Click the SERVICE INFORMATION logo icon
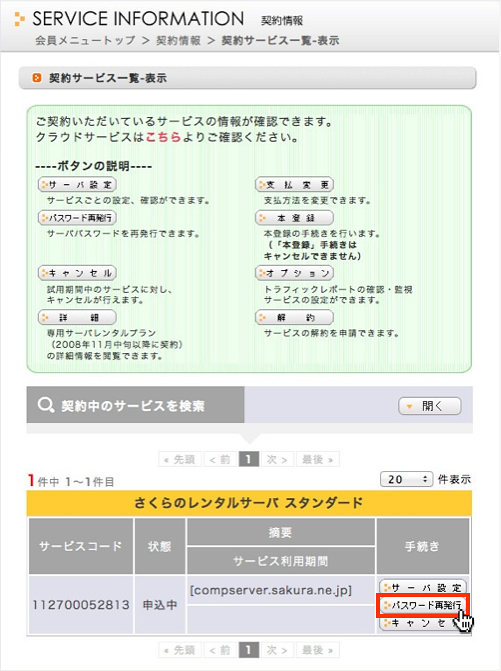 click(x=19, y=19)
